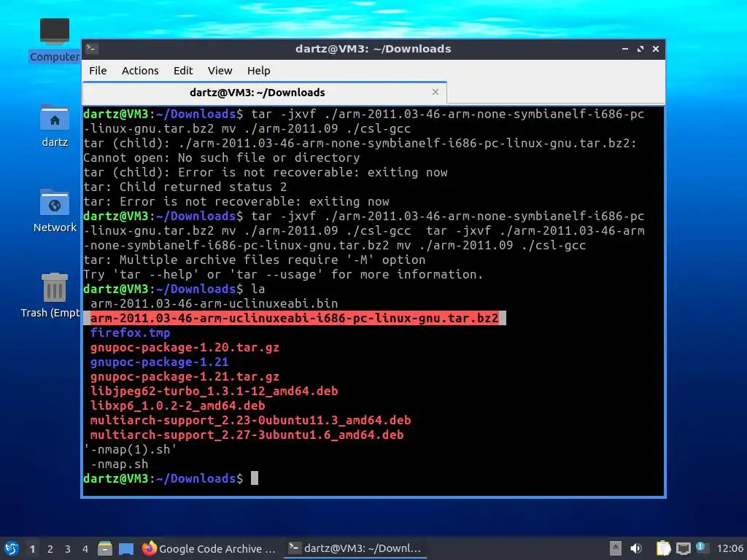This screenshot has width=747, height=560.
Task: Switch to workspace 2
Action: [x=50, y=549]
